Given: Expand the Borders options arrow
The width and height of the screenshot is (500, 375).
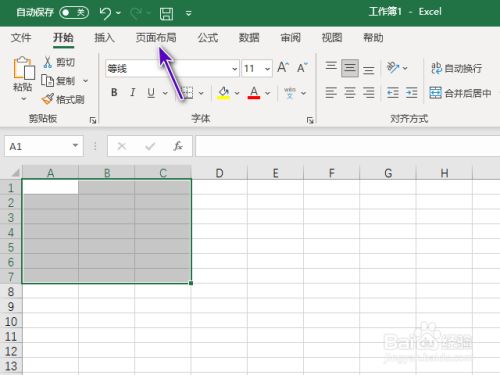Looking at the screenshot, I should 201,93.
